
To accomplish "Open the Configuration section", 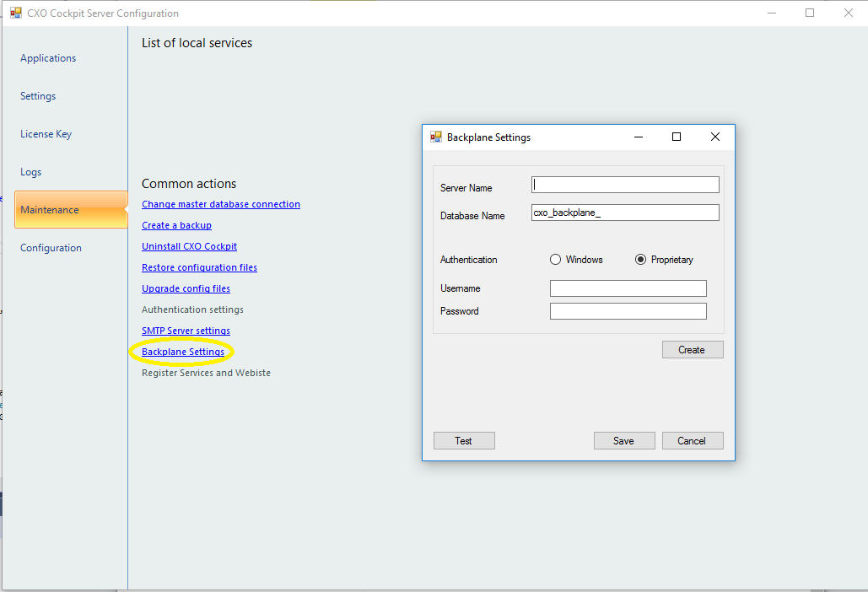I will coord(51,248).
